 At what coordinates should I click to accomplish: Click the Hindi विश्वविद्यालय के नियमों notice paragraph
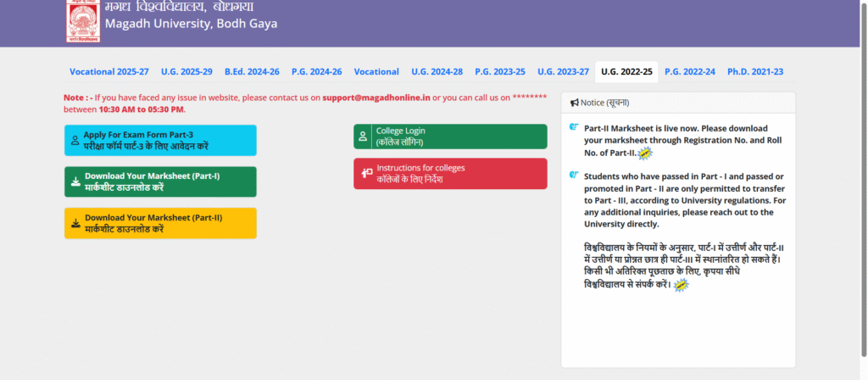[x=685, y=266]
